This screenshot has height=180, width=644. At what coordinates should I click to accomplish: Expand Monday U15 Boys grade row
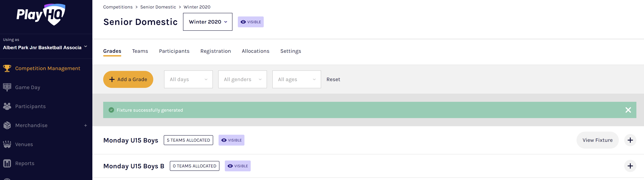point(630,140)
